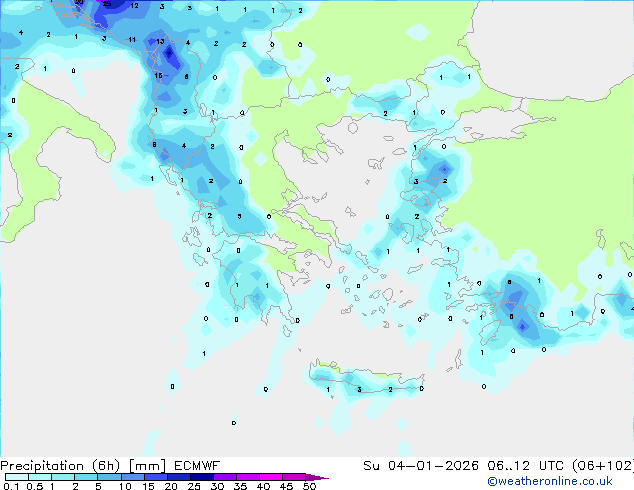Select the '35' legend scale label
Viewport: 634px width, 490px height.
240,486
